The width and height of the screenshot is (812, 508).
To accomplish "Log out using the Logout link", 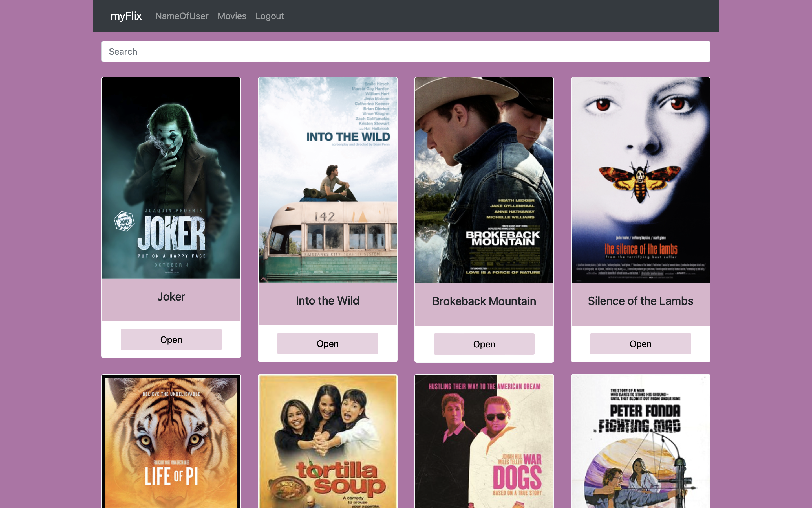I will click(x=270, y=16).
